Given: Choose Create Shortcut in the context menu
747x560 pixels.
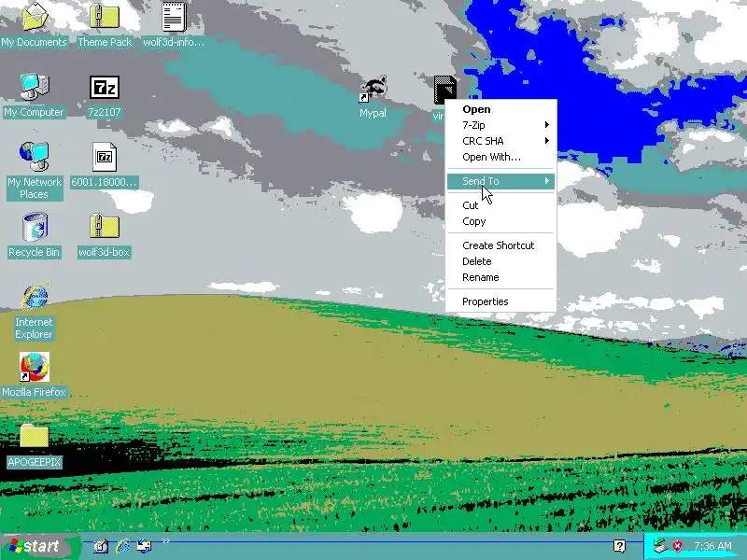Looking at the screenshot, I should (500, 245).
